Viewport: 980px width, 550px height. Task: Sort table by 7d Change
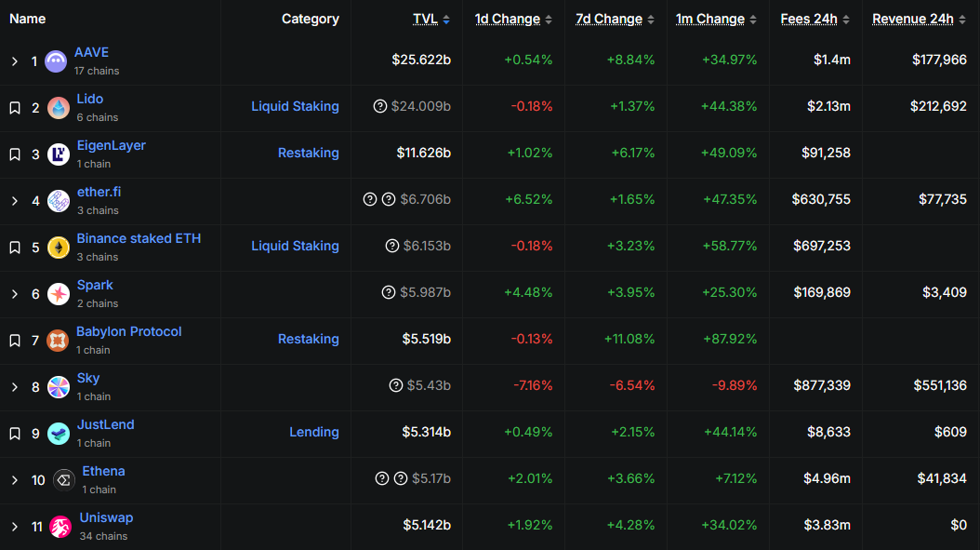[615, 20]
